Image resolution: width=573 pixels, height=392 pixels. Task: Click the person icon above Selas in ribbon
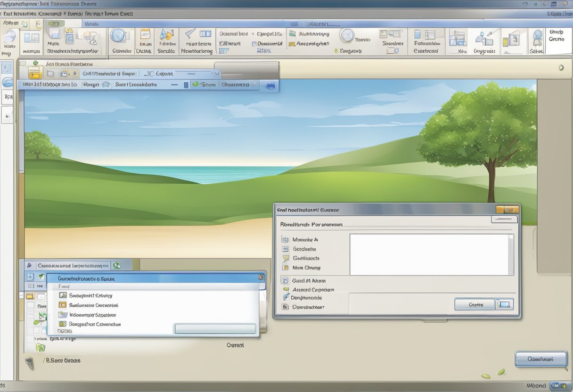[x=537, y=38]
